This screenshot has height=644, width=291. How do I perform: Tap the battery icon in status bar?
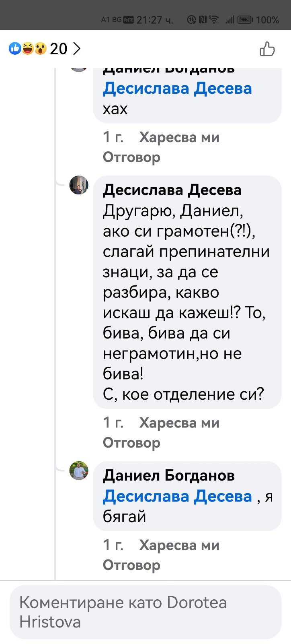[x=245, y=20]
